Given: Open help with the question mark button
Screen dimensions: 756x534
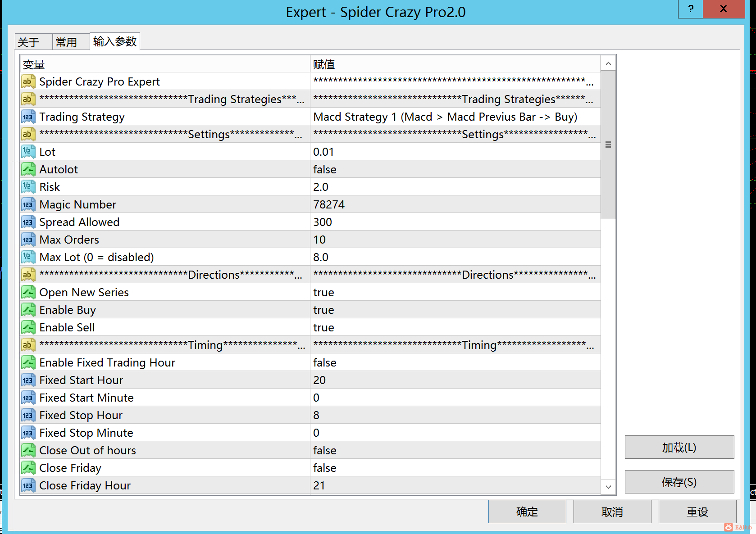Looking at the screenshot, I should (691, 9).
